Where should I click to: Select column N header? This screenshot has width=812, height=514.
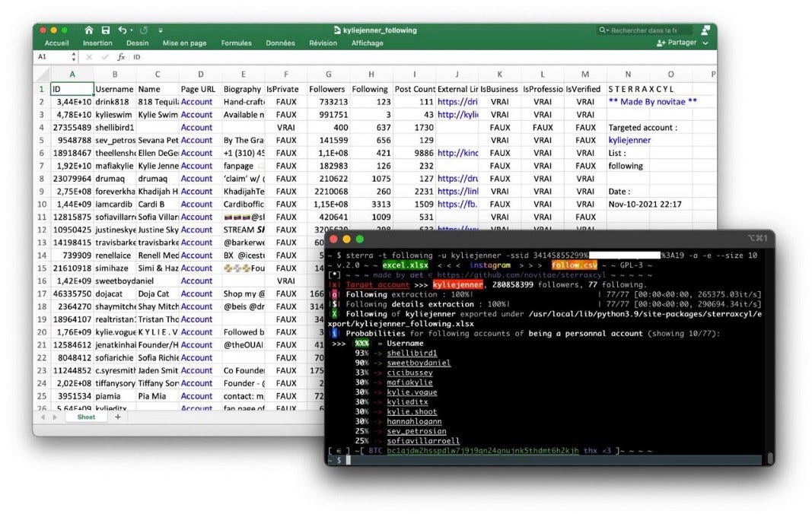628,74
